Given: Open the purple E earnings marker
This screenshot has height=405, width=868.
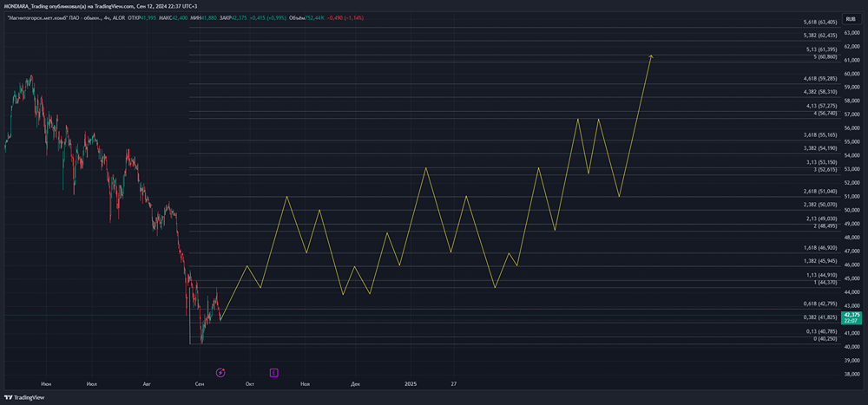Looking at the screenshot, I should (x=273, y=372).
